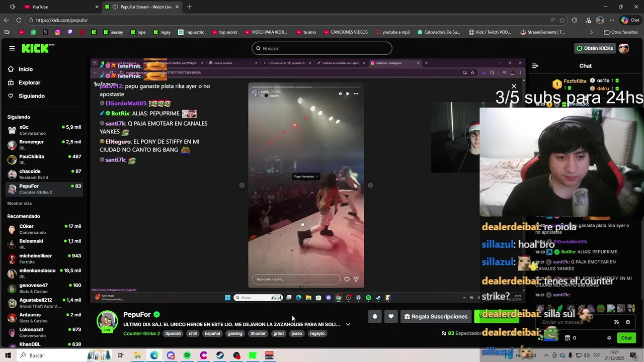Click the Windows Start button
Viewport: 644px width, 362px height.
[x=8, y=355]
